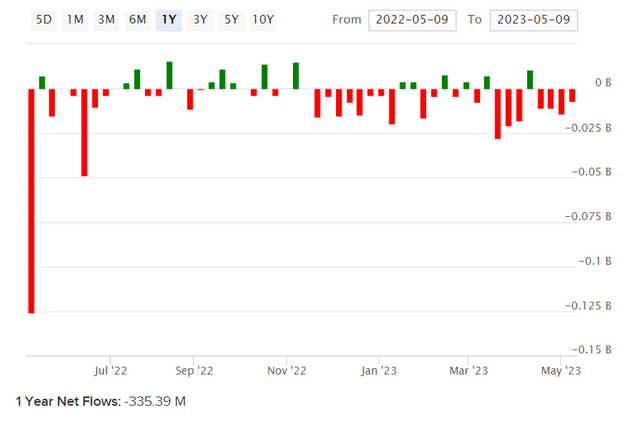This screenshot has width=640, height=427.
Task: Click the -0.025 B y-axis label
Action: pos(588,128)
